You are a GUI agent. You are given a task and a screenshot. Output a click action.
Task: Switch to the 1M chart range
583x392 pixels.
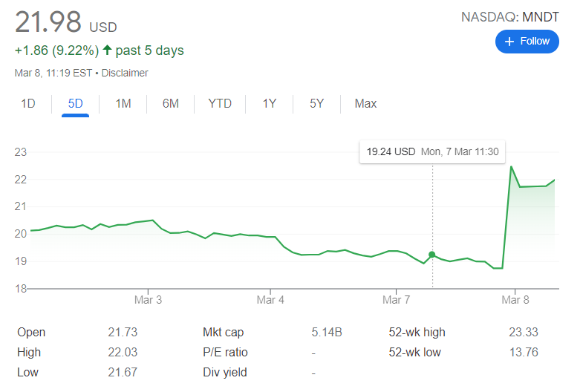[123, 104]
